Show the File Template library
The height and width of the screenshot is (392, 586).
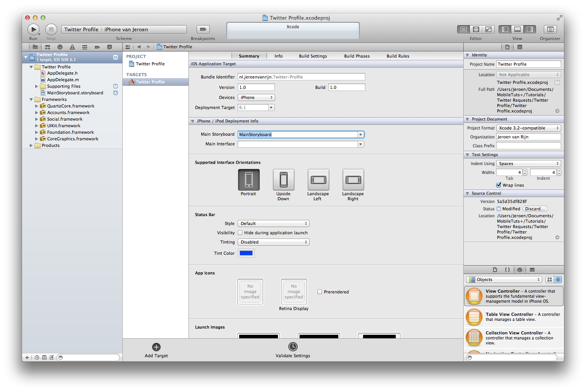point(495,270)
